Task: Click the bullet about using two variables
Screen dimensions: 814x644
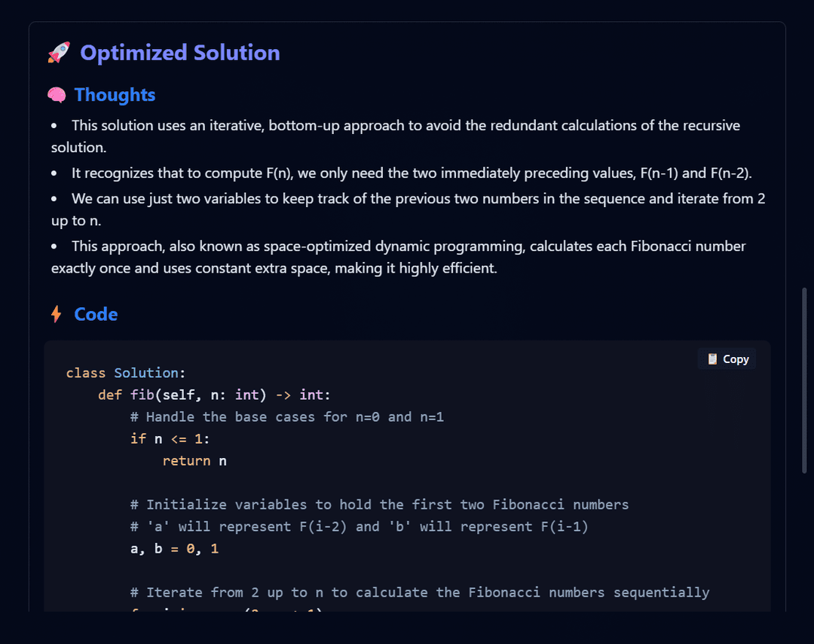Action: tap(408, 209)
